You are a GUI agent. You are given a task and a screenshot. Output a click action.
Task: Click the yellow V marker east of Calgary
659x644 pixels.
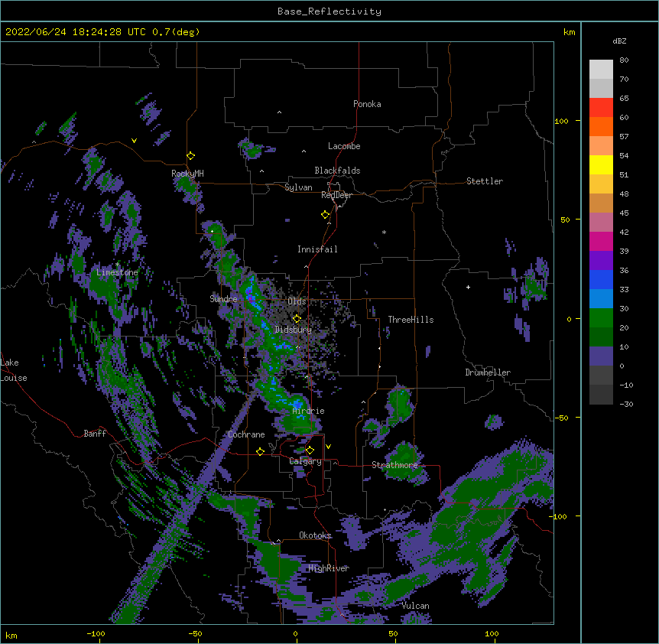click(328, 447)
